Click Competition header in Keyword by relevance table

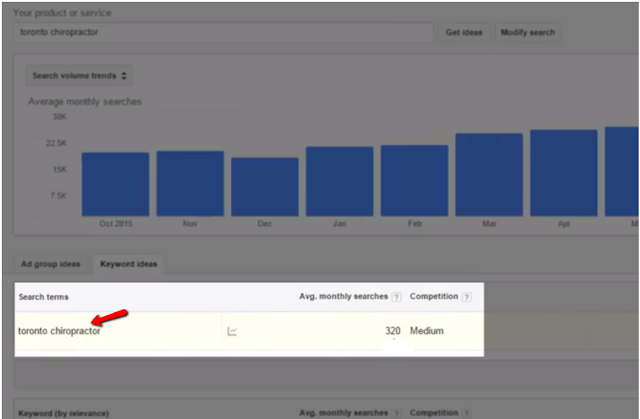pos(434,413)
